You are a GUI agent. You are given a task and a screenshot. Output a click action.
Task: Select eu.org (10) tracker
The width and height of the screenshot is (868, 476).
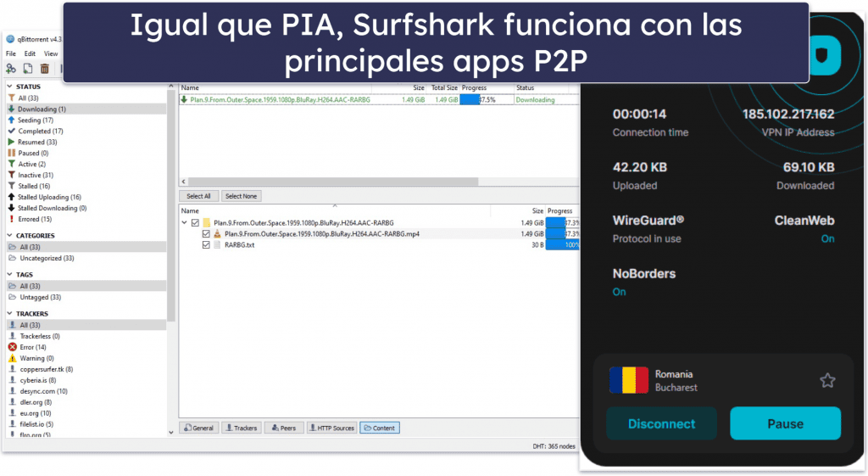tap(36, 413)
